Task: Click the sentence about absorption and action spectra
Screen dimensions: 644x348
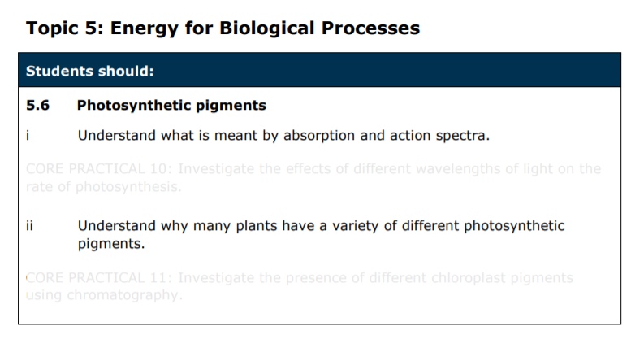Action: tap(283, 136)
